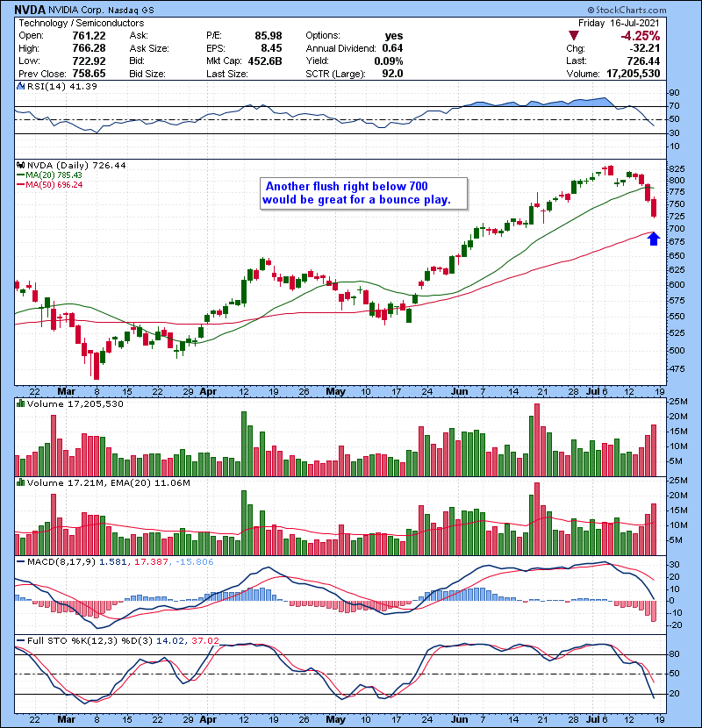Click the SCTR (Large) value 92.0
The width and height of the screenshot is (702, 728).
coord(392,74)
